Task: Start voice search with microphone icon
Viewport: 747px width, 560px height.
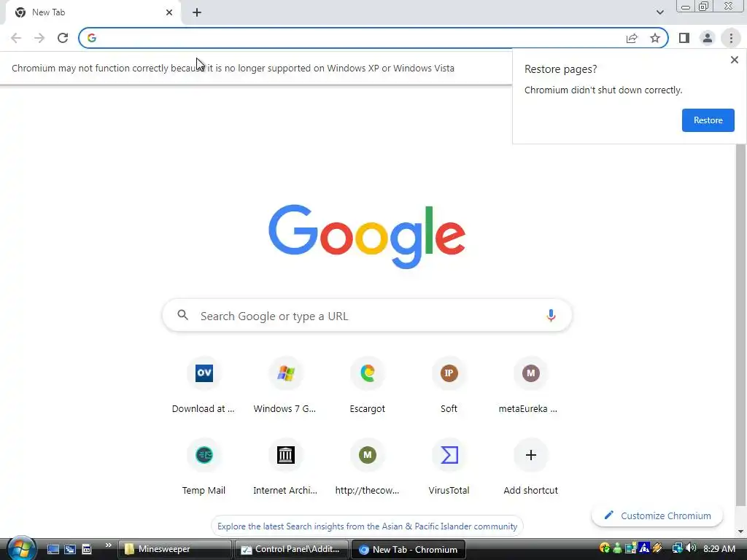Action: tap(551, 315)
